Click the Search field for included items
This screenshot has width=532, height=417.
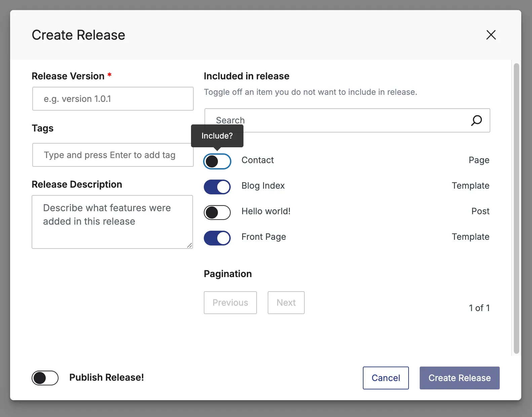point(336,120)
